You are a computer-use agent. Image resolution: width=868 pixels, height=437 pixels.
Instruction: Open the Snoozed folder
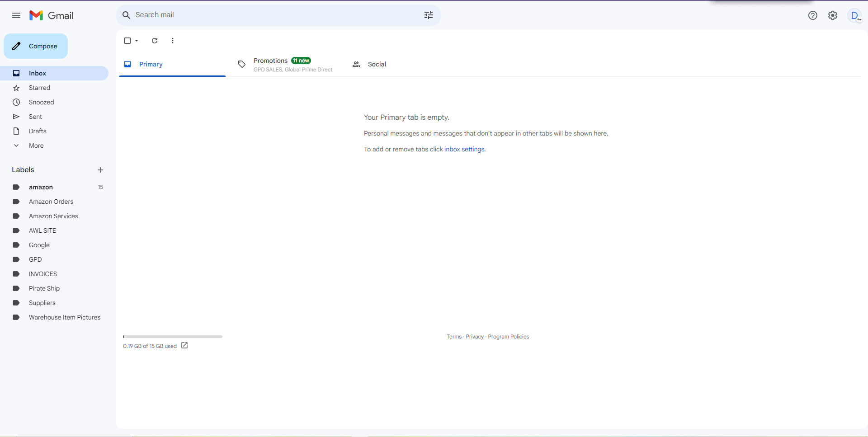coord(54,102)
